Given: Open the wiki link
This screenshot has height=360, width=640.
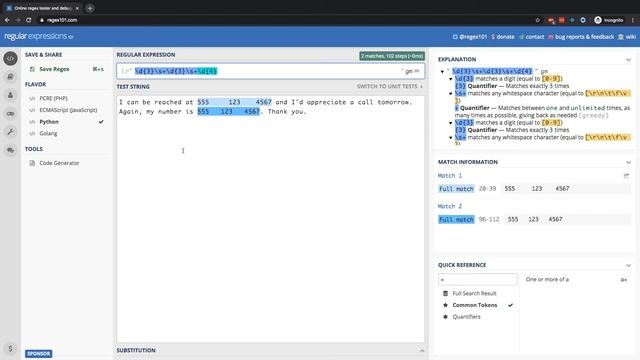Looking at the screenshot, I should 627,37.
